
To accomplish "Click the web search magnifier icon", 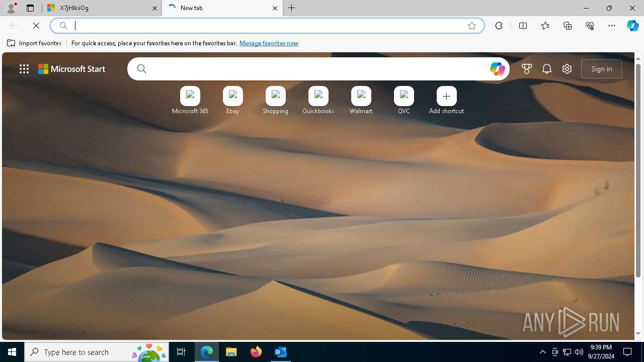I will [x=141, y=69].
